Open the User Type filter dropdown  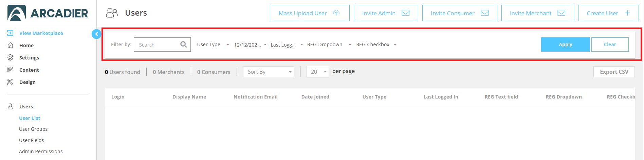pos(213,45)
